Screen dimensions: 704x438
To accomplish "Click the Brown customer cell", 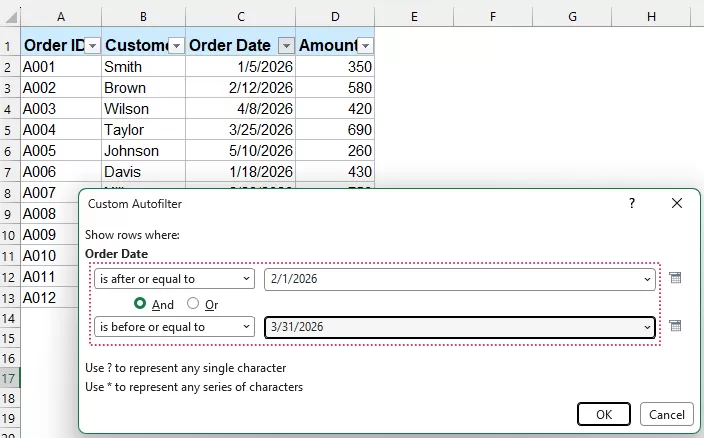I will click(143, 88).
